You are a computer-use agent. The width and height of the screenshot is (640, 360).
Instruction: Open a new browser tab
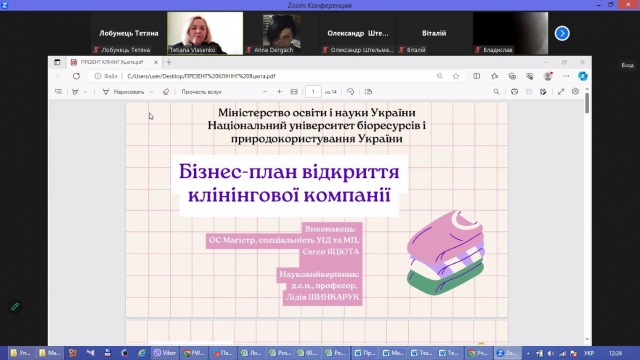[169, 62]
